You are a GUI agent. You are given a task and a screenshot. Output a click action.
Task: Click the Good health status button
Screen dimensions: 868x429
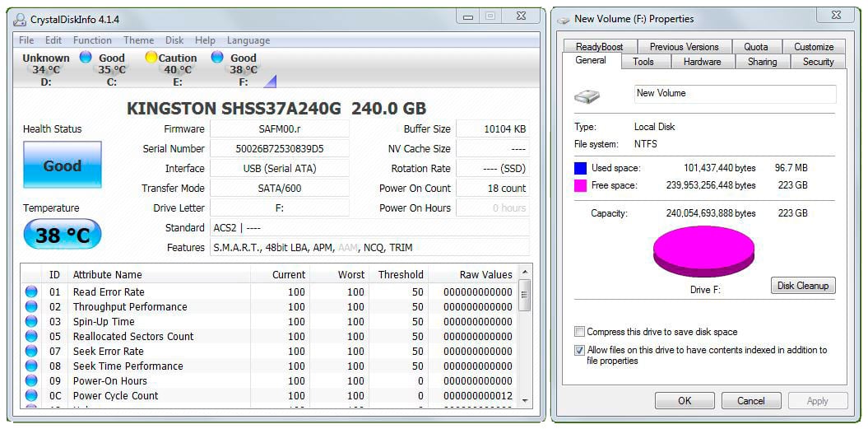point(62,165)
